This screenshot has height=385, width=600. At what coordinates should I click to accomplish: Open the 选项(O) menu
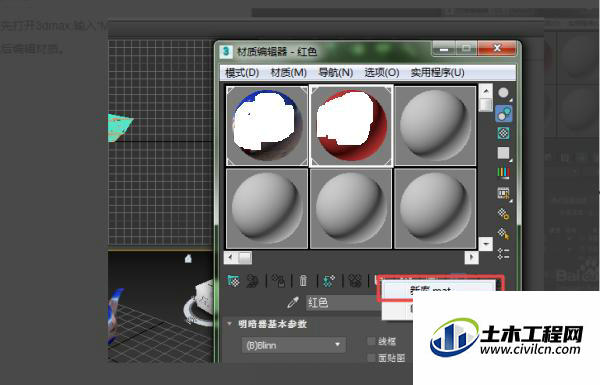pos(382,72)
